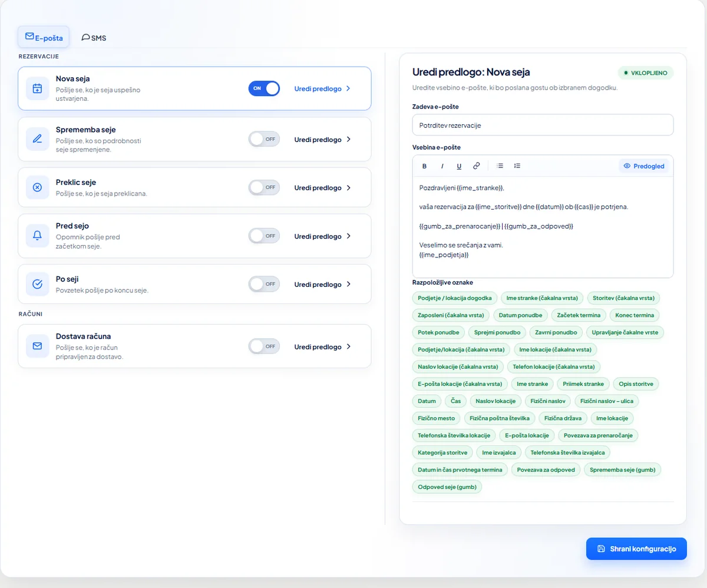
Task: Insert the Čas tag
Action: click(x=456, y=401)
